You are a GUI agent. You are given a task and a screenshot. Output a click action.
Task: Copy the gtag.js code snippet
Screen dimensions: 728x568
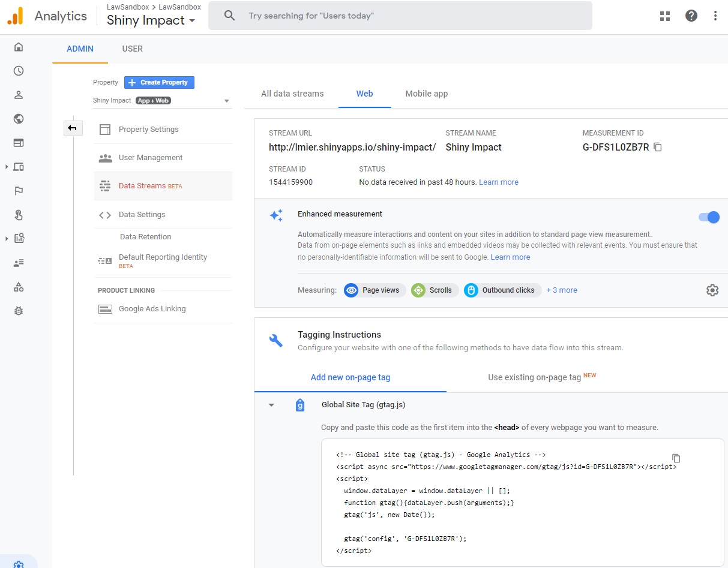[x=676, y=458]
